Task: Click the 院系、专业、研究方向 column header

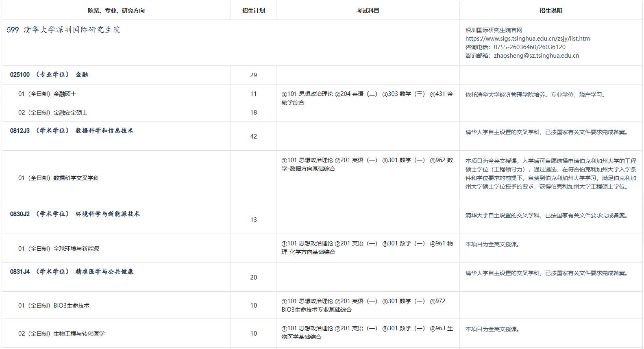Action: [x=116, y=11]
